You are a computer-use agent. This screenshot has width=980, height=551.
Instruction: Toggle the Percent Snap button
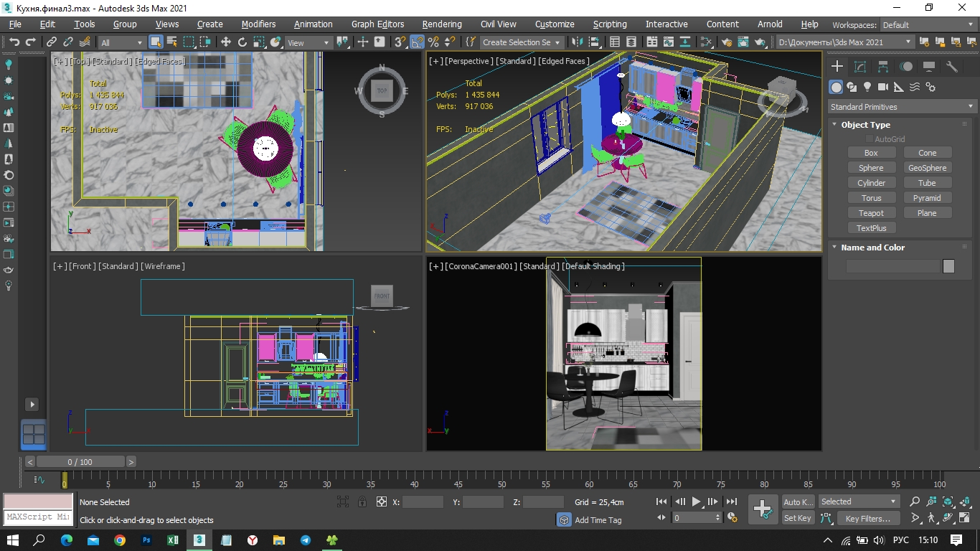(x=433, y=42)
